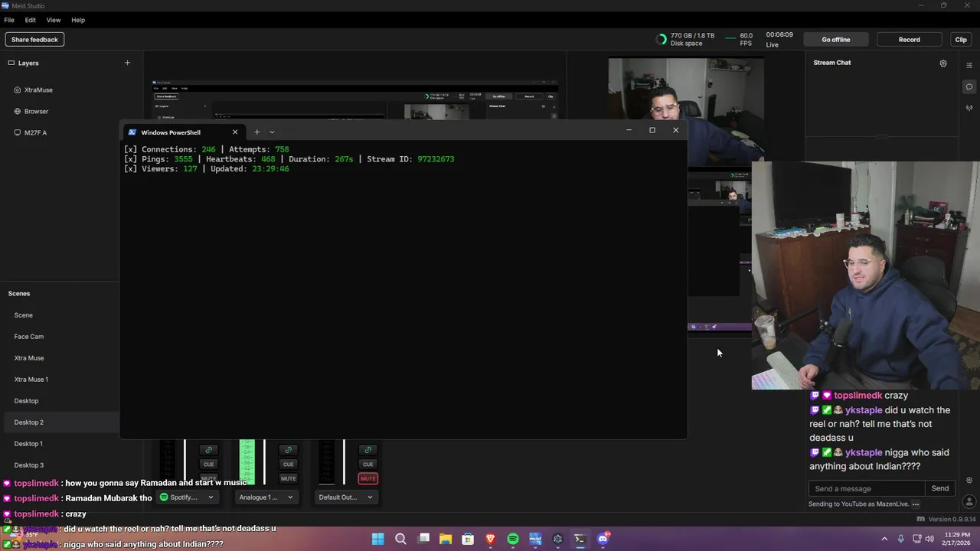Close the Windows PowerShell tab
The width and height of the screenshot is (980, 551).
coord(235,132)
